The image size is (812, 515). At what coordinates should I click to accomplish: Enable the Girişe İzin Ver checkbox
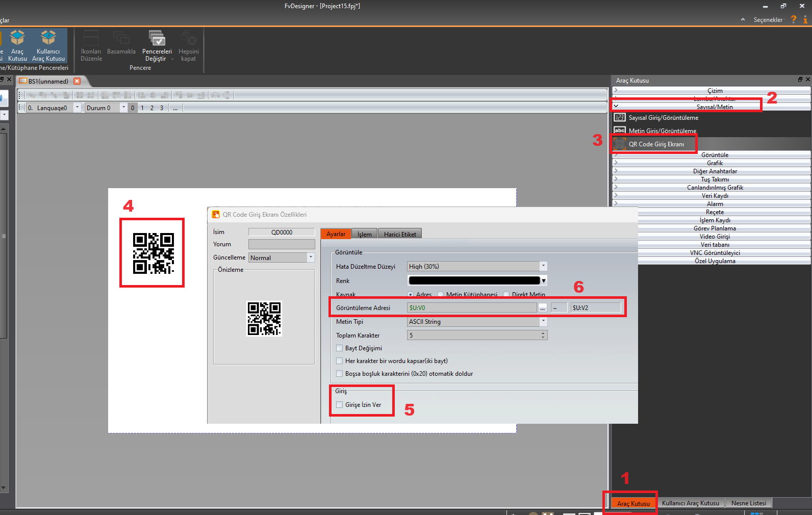tap(340, 405)
